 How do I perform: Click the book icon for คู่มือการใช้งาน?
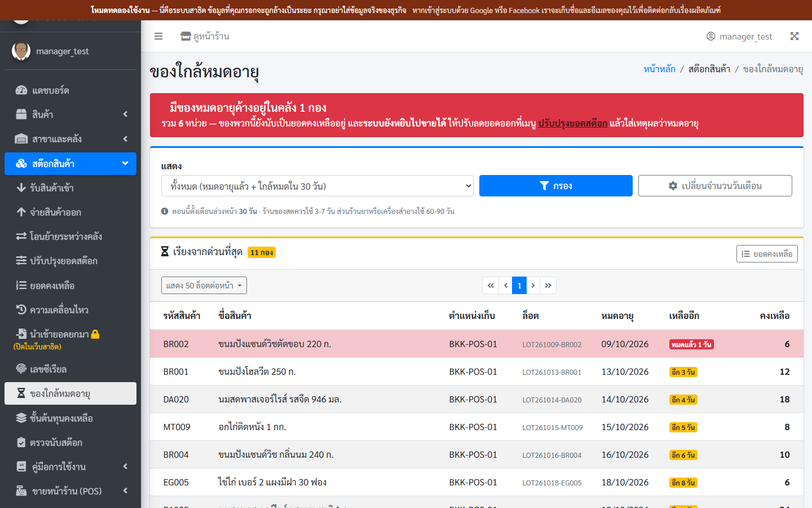coord(21,466)
